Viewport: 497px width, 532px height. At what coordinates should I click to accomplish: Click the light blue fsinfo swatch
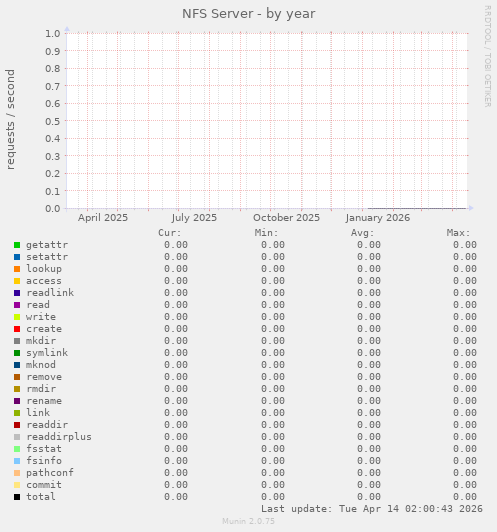click(x=17, y=461)
